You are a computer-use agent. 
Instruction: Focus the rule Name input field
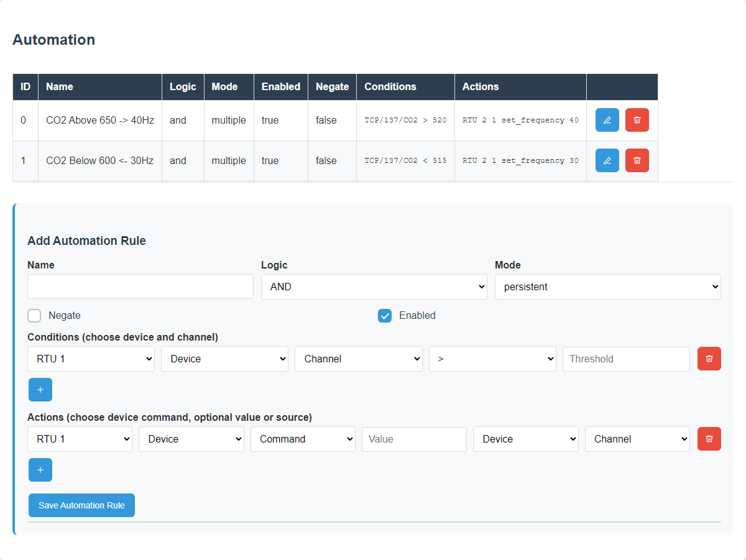(x=140, y=287)
